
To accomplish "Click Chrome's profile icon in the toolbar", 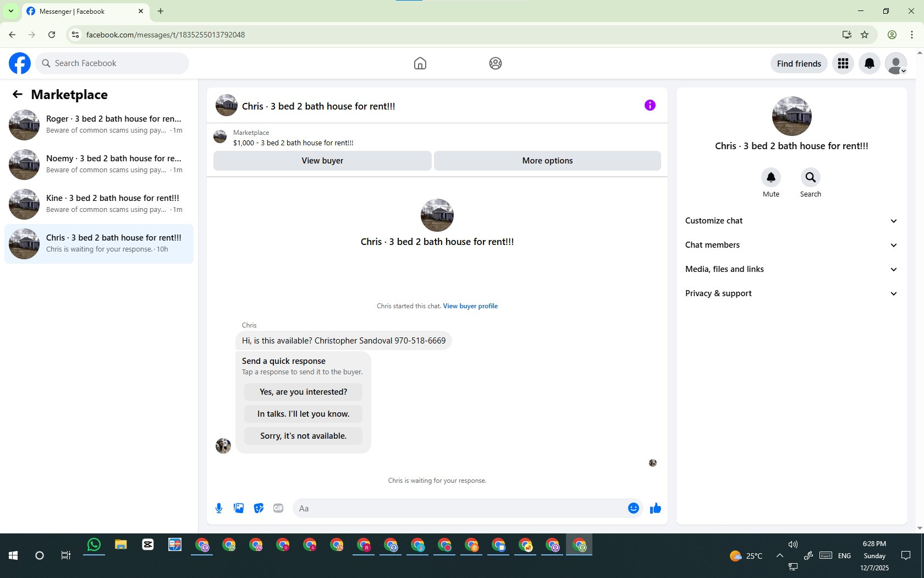I will pos(892,35).
